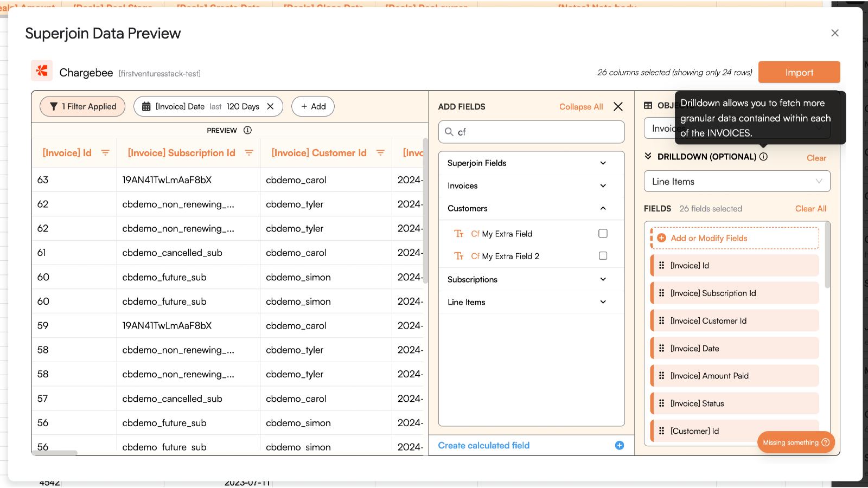Click the Preview info icon
868x488 pixels.
pyautogui.click(x=247, y=130)
